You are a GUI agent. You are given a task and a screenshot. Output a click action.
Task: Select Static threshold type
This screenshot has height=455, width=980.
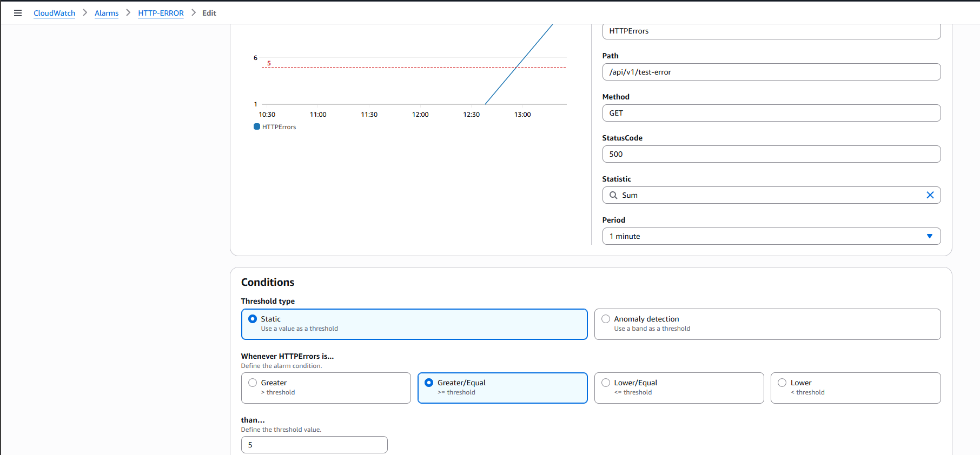click(253, 319)
